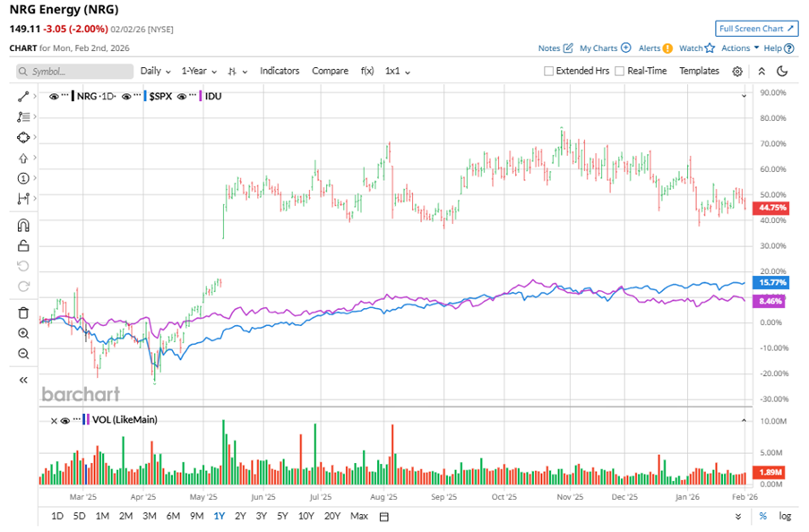Open the Indicators menu
This screenshot has width=809, height=532.
tap(280, 72)
